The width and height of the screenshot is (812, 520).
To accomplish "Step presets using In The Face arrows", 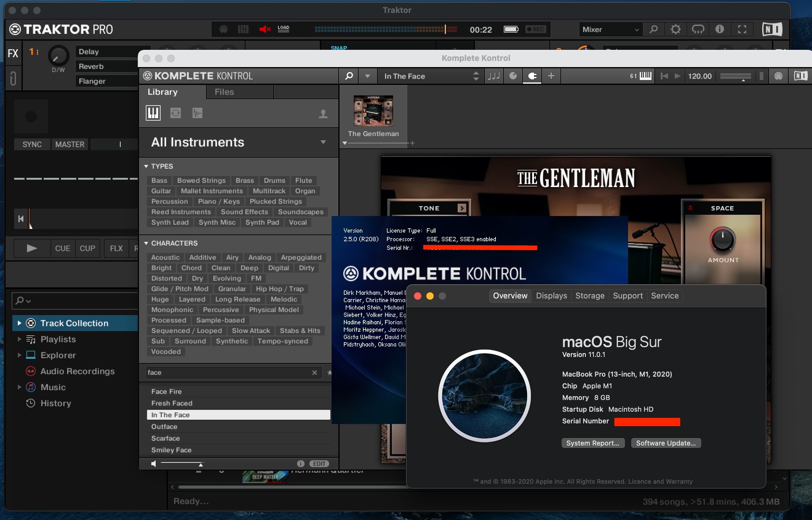I will click(476, 76).
